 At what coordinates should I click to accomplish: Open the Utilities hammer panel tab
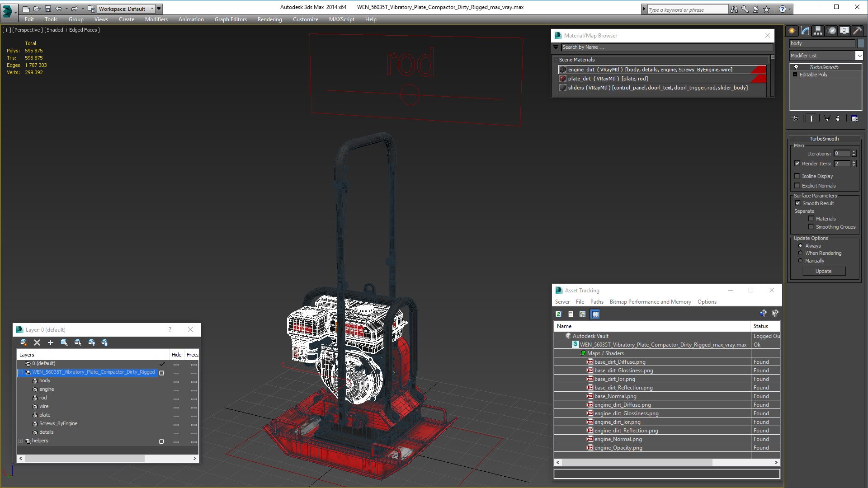(858, 31)
